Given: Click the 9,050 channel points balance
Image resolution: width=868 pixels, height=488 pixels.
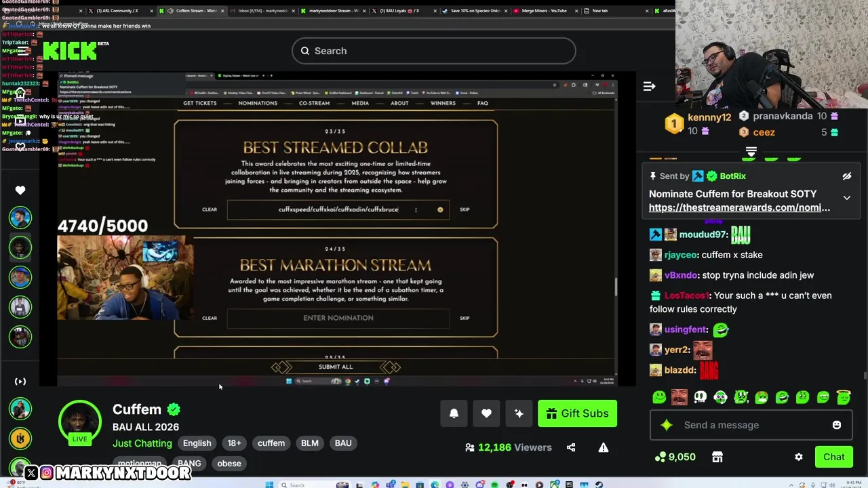Looking at the screenshot, I should tap(675, 457).
